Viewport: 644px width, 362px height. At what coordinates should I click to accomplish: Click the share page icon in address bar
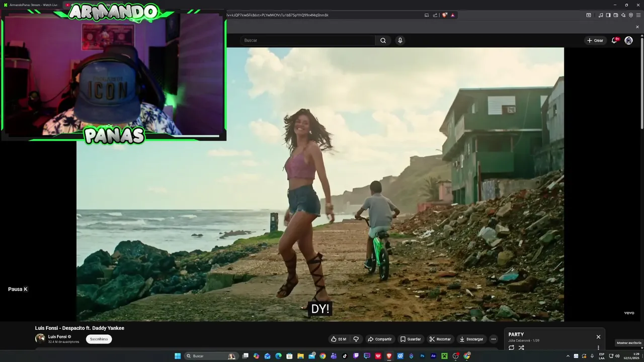[x=435, y=15]
